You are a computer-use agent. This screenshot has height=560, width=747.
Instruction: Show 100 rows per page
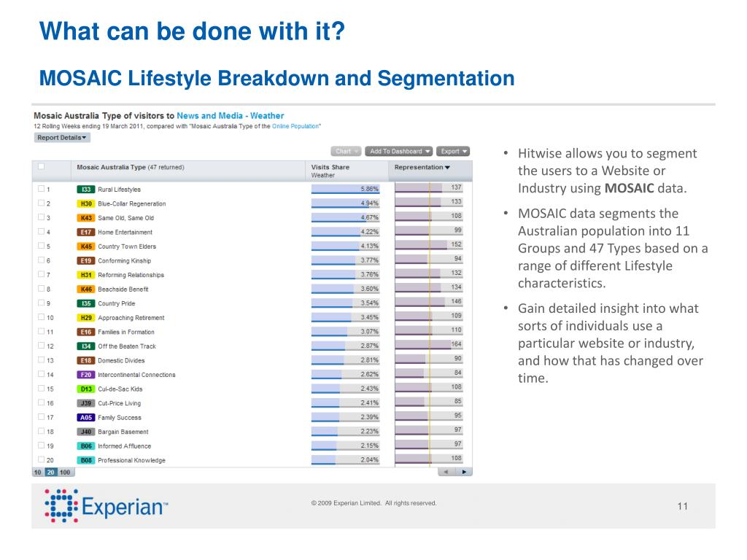[x=65, y=472]
